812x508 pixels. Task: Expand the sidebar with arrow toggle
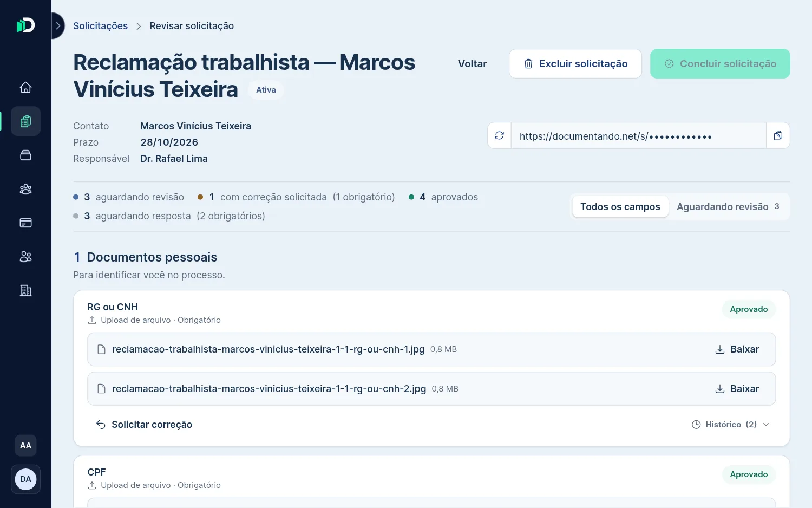click(58, 26)
